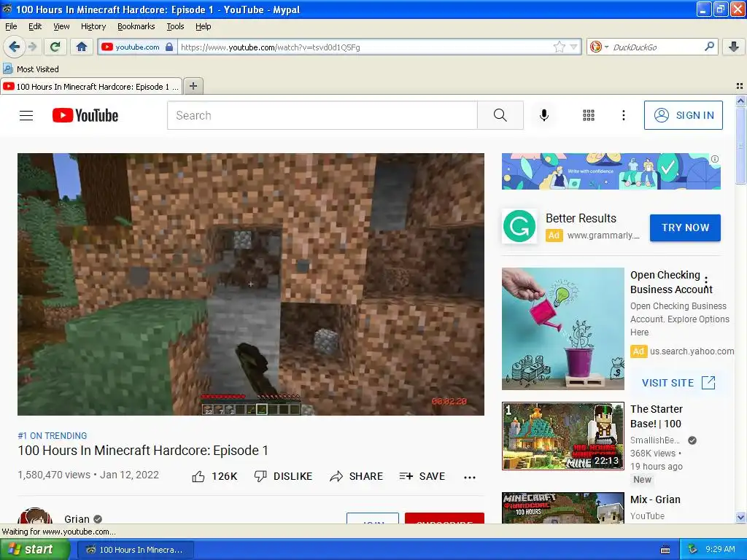Open a new tab with plus button

pyautogui.click(x=193, y=86)
